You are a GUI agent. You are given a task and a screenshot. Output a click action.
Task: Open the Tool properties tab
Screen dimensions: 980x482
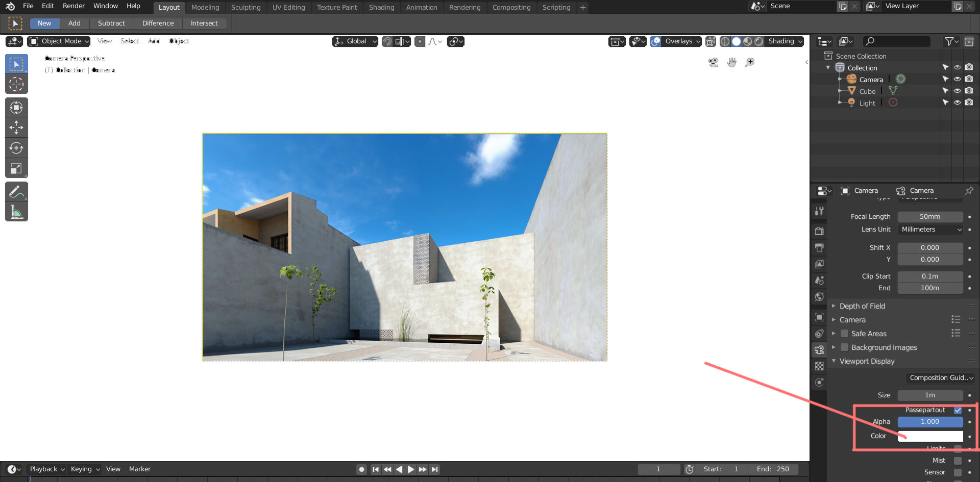coord(819,211)
